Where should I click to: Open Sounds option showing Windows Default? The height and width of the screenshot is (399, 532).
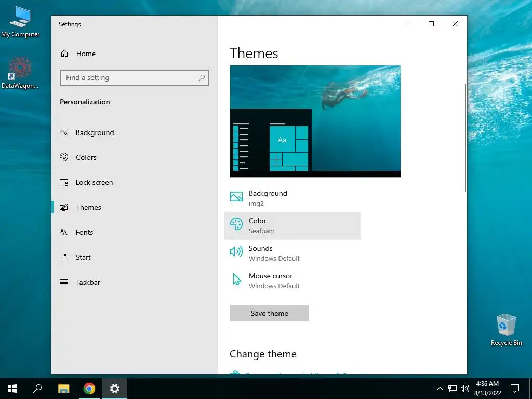point(292,253)
